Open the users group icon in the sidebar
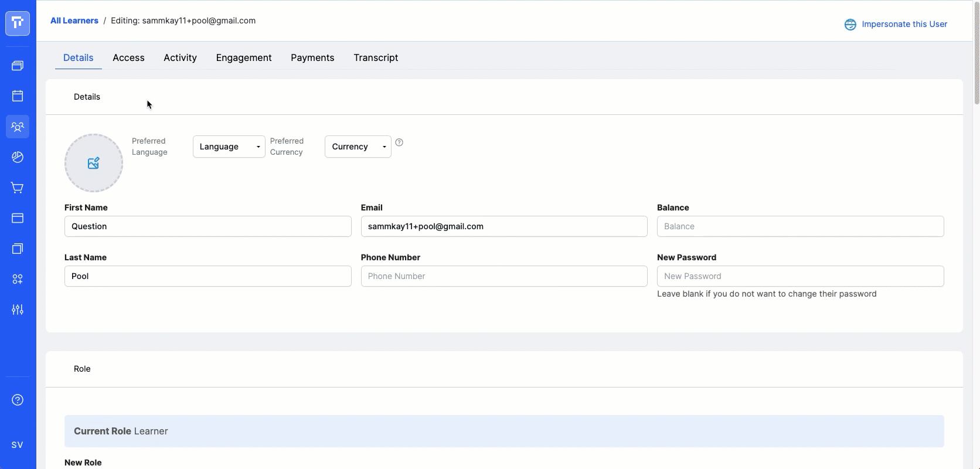This screenshot has width=980, height=469. 18,127
